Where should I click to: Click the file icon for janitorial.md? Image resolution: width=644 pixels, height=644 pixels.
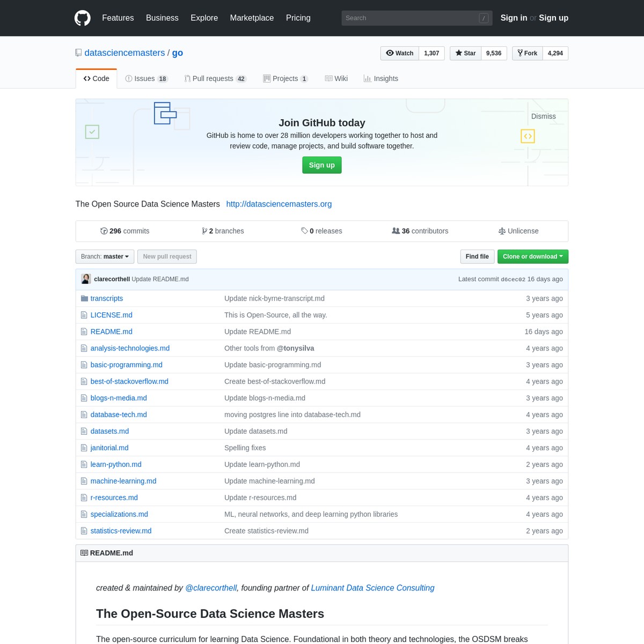tap(84, 448)
